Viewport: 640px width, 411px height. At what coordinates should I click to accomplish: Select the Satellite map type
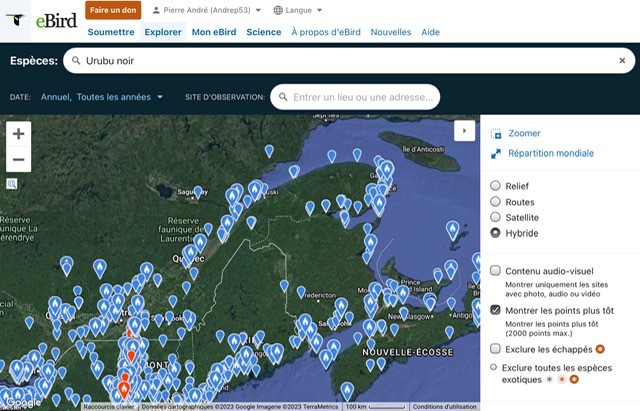click(496, 217)
